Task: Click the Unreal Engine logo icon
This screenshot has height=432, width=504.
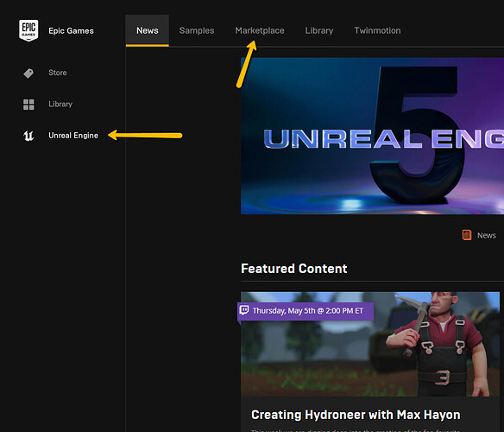Action: tap(28, 136)
